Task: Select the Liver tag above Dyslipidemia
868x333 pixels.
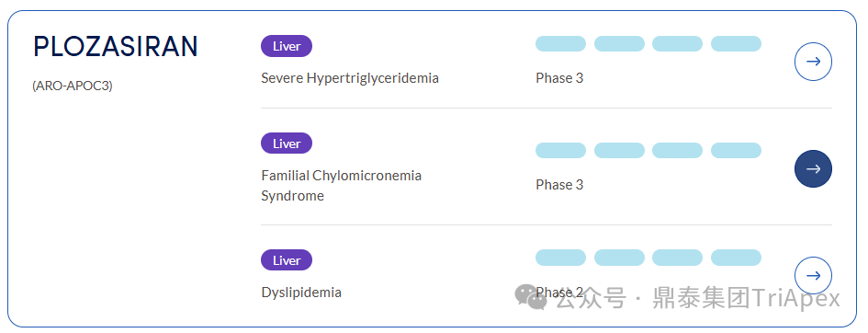Action: pos(287,260)
